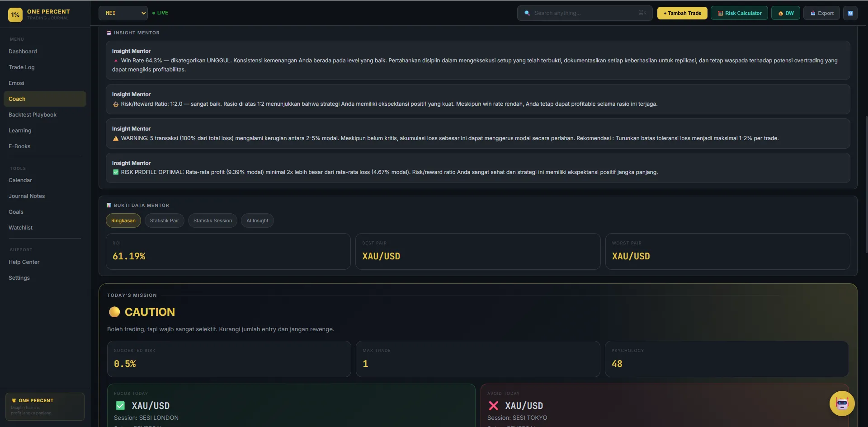Viewport: 868px width, 427px height.
Task: Open the AI Insight tab
Action: (x=257, y=221)
